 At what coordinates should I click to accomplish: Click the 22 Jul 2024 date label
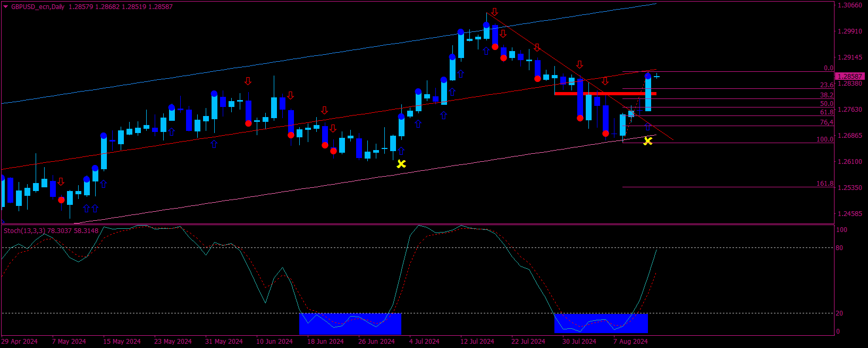[x=528, y=342]
